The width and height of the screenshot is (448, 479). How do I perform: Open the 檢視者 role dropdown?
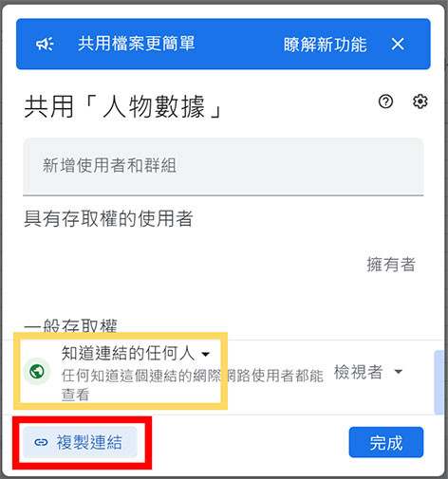click(368, 372)
